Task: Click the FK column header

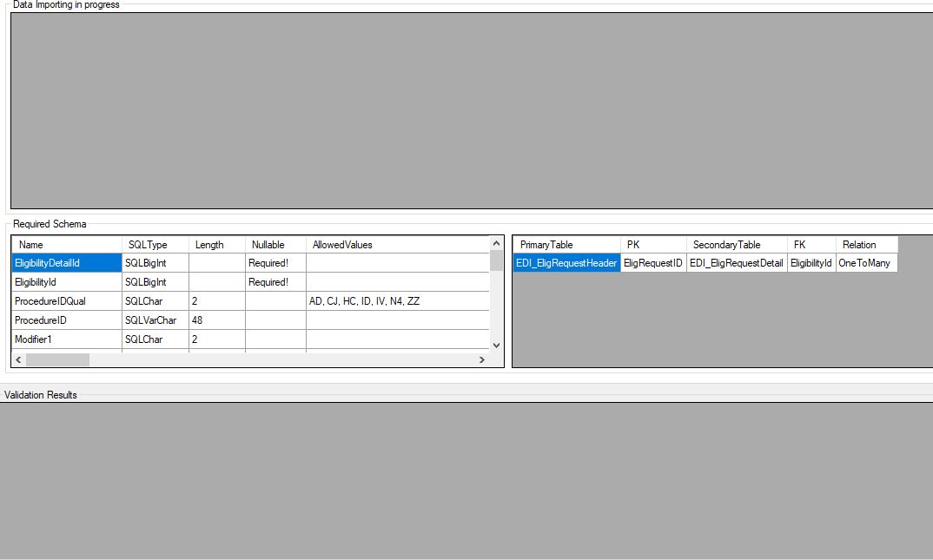Action: [x=811, y=244]
